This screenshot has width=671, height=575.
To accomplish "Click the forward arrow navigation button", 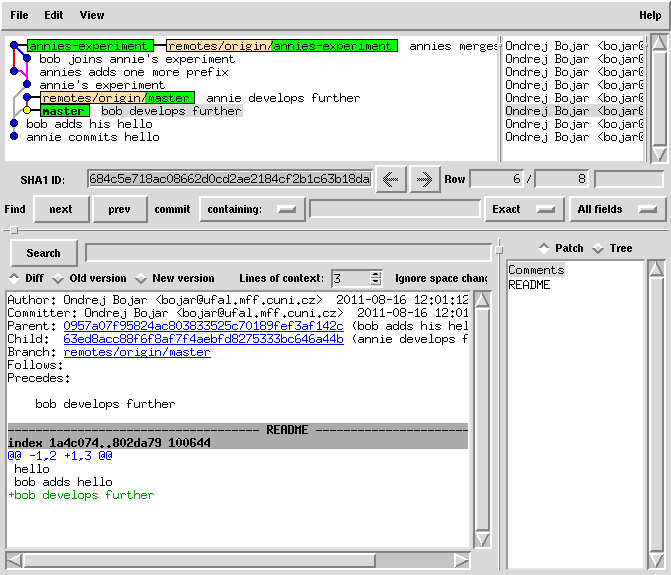I will (424, 179).
